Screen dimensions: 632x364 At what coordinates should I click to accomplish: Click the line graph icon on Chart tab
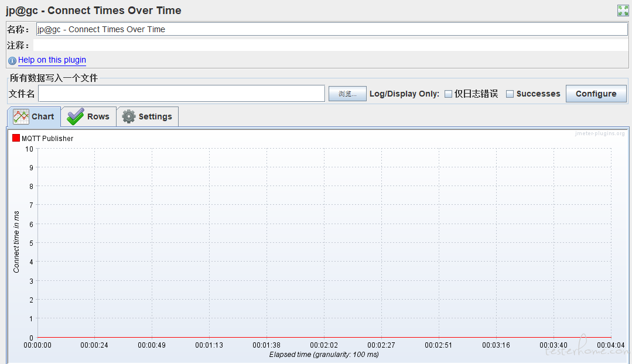click(x=21, y=116)
